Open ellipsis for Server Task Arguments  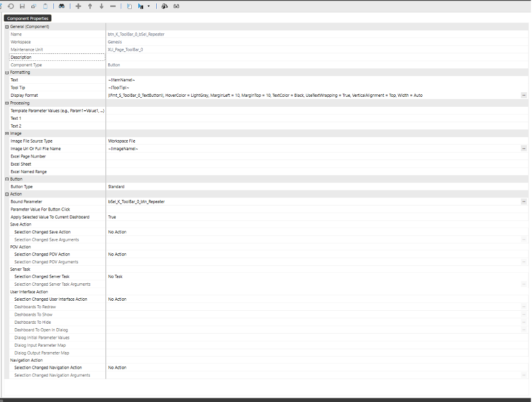(x=524, y=284)
